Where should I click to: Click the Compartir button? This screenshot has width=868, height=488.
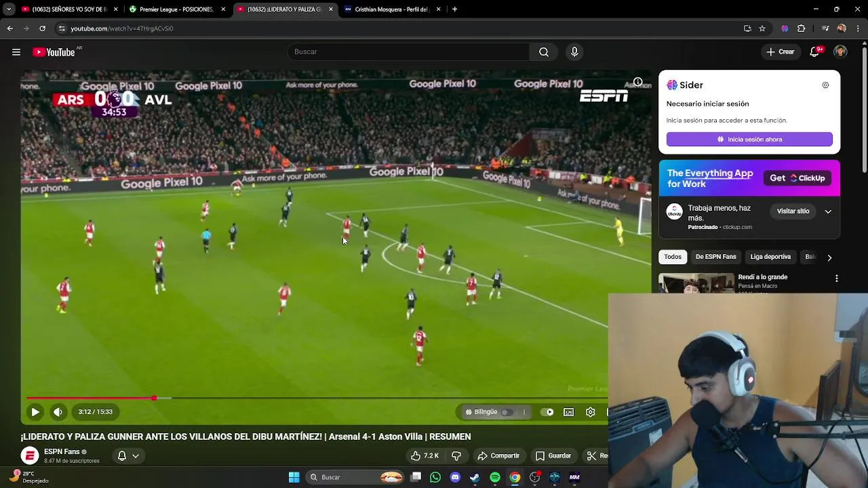coord(498,455)
